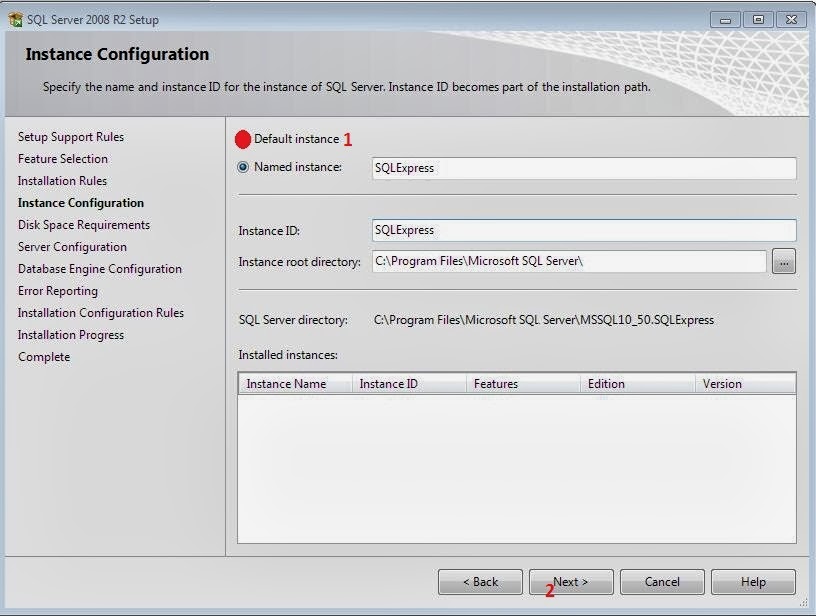The height and width of the screenshot is (616, 816).
Task: Click the Named instance text field
Action: click(x=584, y=169)
